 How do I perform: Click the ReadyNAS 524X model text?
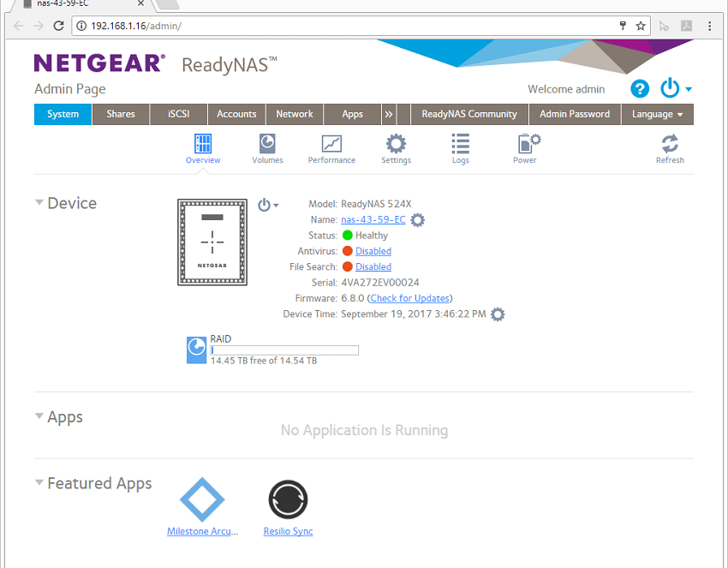376,204
